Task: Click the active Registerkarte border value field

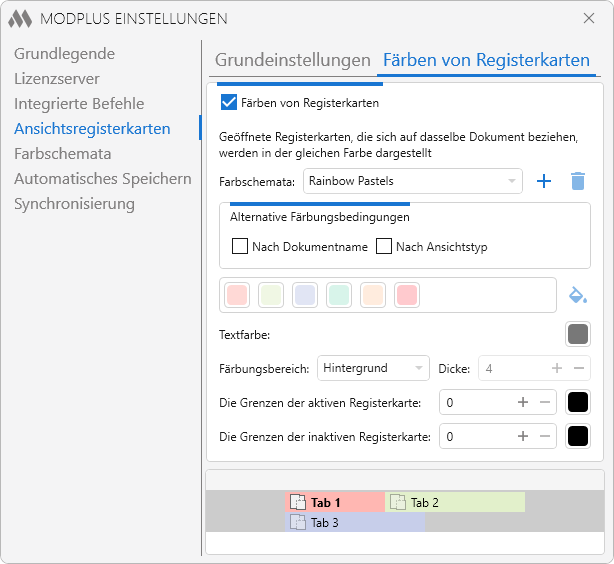Action: 498,402
